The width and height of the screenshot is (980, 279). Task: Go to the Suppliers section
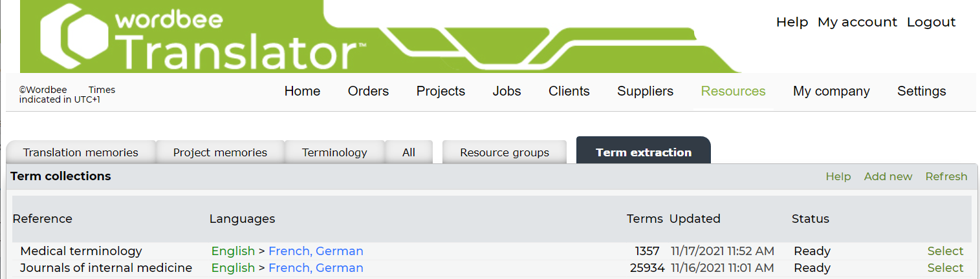click(x=645, y=91)
